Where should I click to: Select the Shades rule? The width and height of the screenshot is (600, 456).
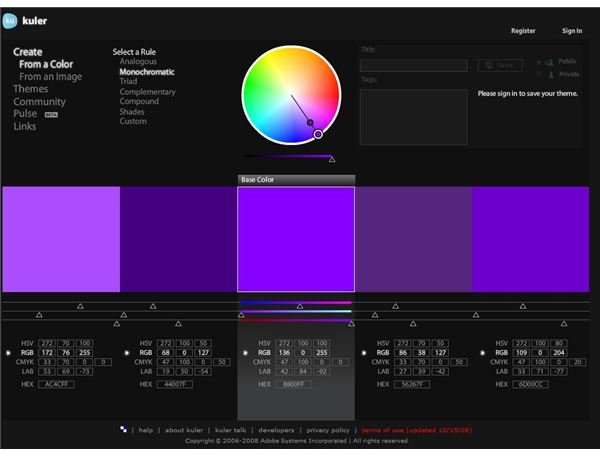pyautogui.click(x=132, y=112)
